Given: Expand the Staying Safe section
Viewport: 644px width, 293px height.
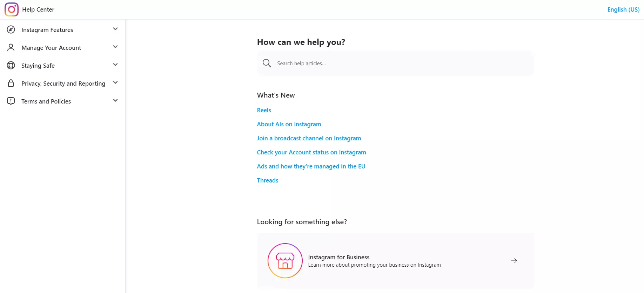Looking at the screenshot, I should [x=115, y=65].
